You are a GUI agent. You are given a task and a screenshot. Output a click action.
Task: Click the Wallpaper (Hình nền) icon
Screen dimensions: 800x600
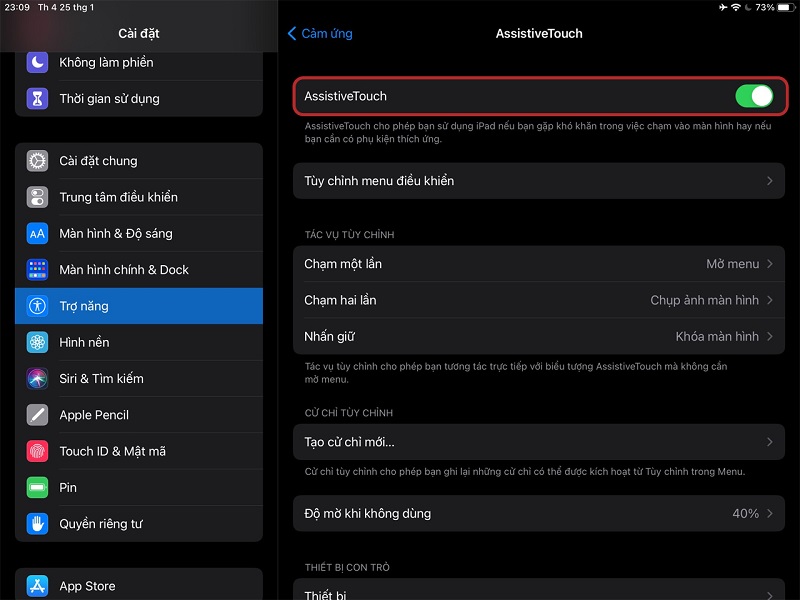(37, 342)
